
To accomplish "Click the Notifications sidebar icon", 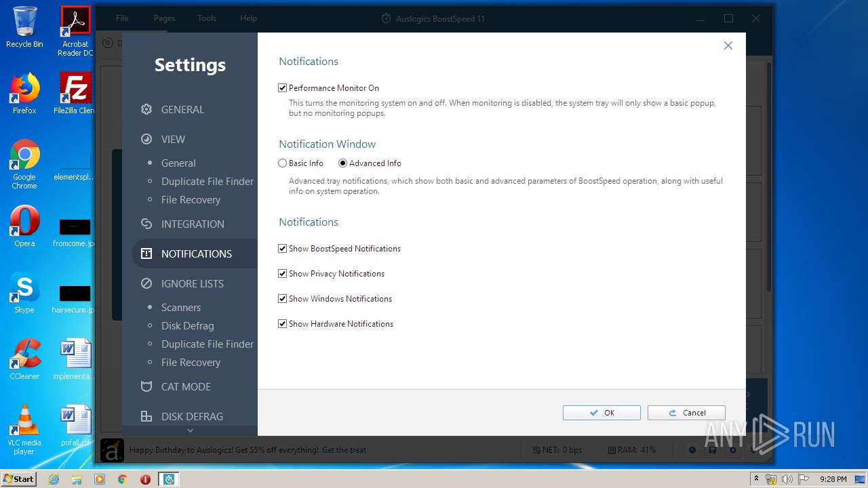I will click(146, 253).
